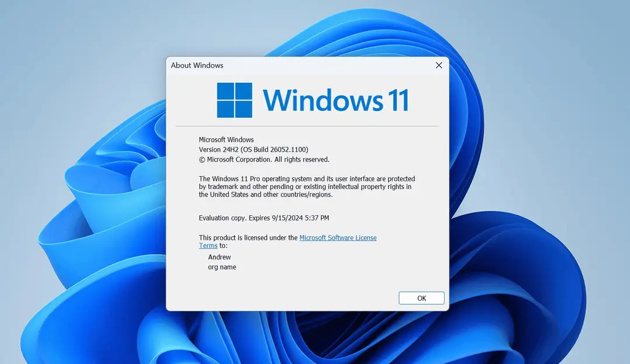This screenshot has width=630, height=364.
Task: Click the org name text
Action: click(222, 267)
